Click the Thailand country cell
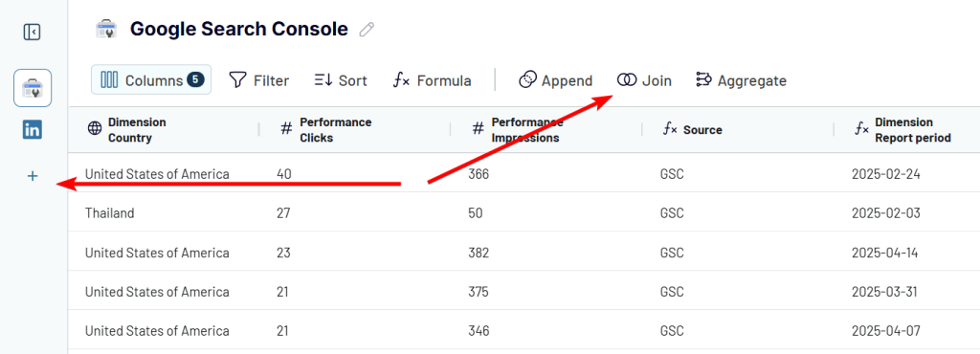Viewport: 980px width, 354px height. 109,213
